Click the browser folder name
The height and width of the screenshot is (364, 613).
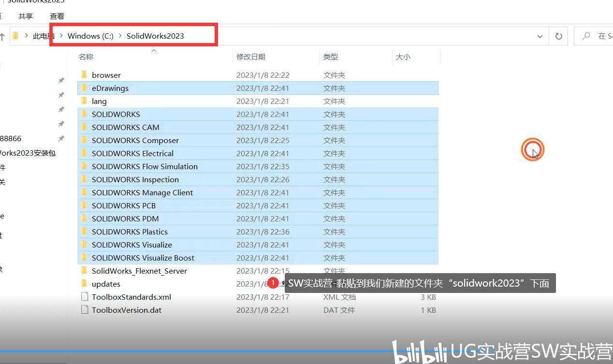[106, 75]
